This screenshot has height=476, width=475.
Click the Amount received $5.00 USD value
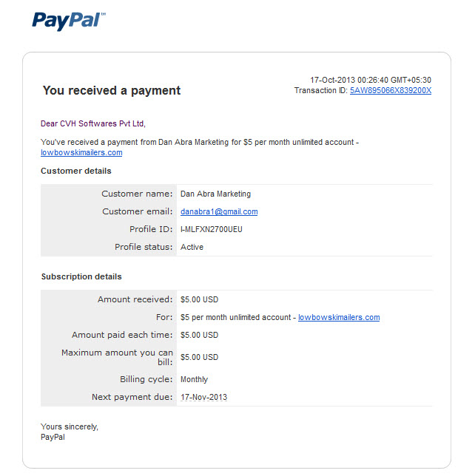click(x=199, y=299)
